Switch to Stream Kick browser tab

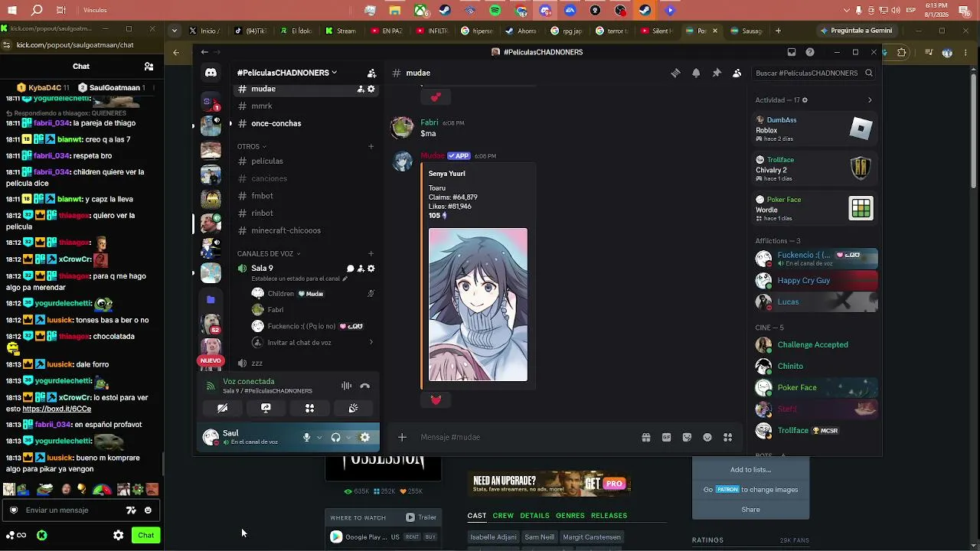tap(341, 31)
